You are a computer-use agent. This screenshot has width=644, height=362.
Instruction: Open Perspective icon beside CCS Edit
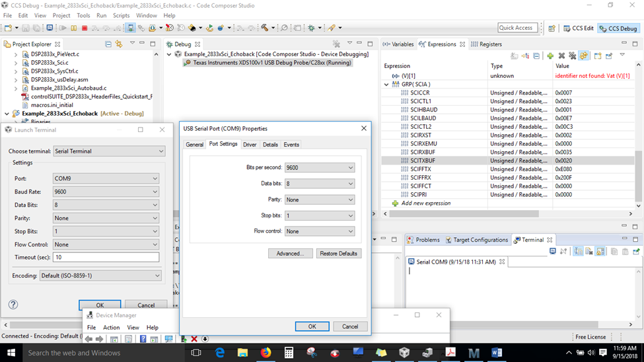coord(552,28)
